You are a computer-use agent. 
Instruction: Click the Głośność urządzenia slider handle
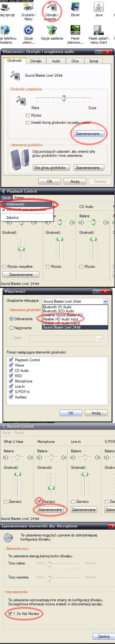click(64, 99)
